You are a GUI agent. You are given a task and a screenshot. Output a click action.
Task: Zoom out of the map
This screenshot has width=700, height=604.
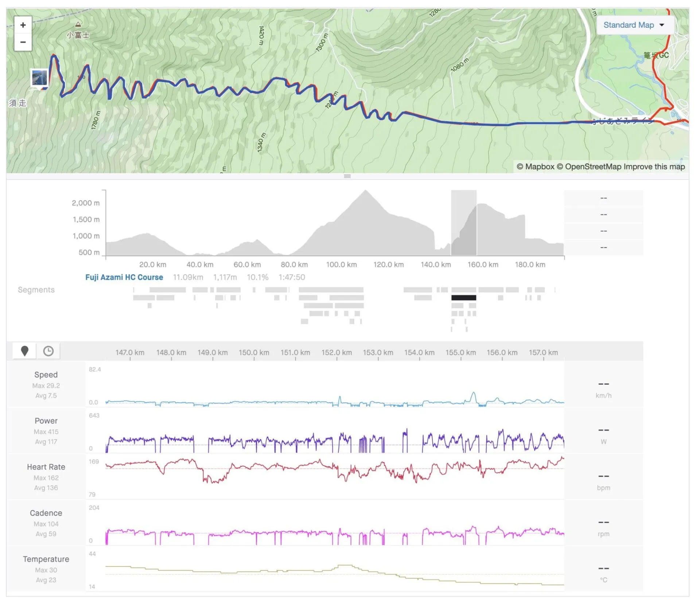[x=23, y=42]
